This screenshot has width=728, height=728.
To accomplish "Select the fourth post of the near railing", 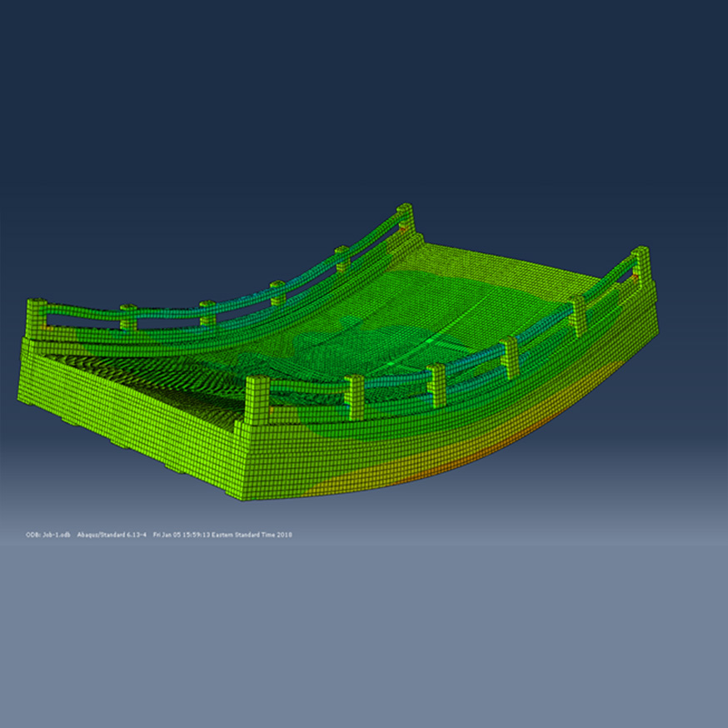I will 510,357.
